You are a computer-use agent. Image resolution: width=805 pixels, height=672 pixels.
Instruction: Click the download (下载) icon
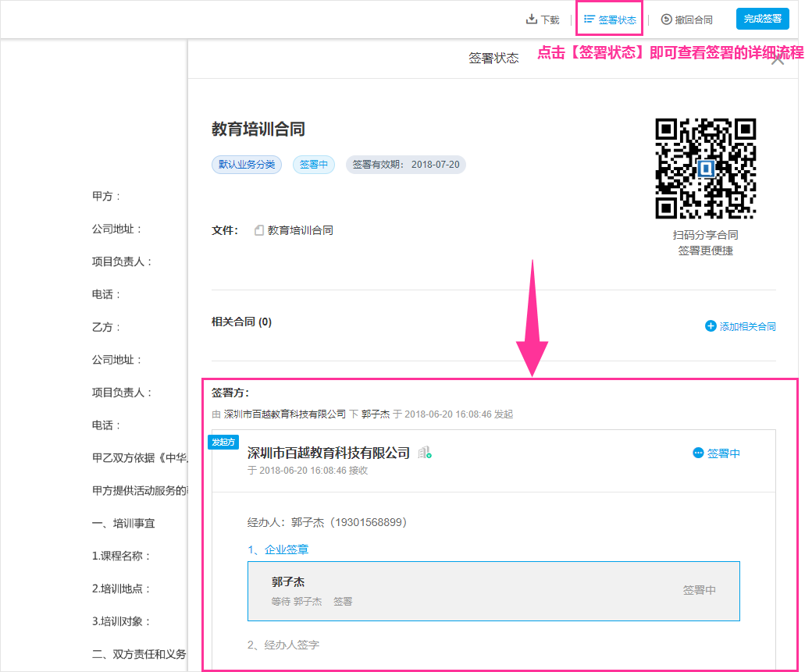pos(532,20)
